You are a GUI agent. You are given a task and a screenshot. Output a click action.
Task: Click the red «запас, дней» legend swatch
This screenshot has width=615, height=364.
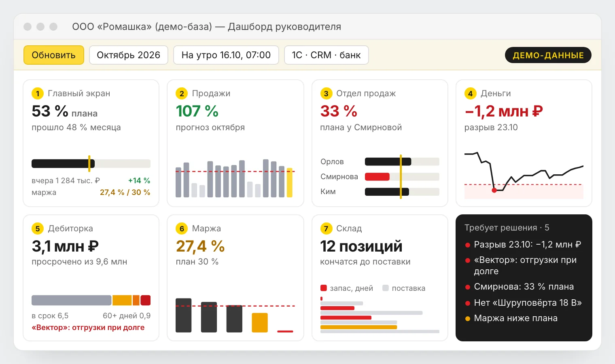[324, 288]
